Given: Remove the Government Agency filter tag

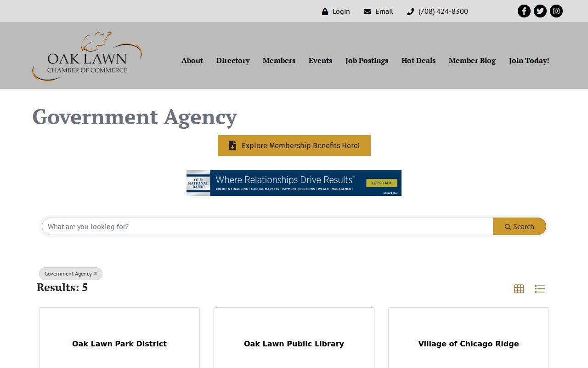Looking at the screenshot, I should pyautogui.click(x=95, y=274).
